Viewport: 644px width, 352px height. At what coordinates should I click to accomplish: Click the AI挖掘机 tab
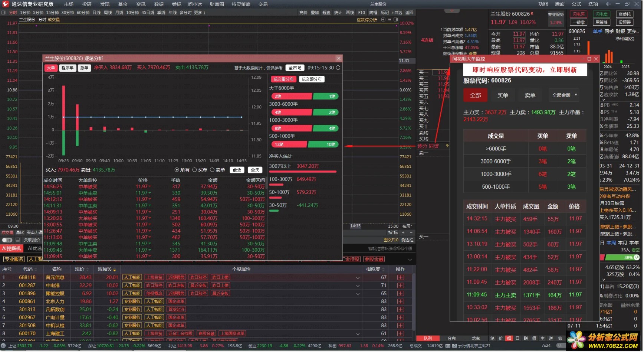point(11,248)
